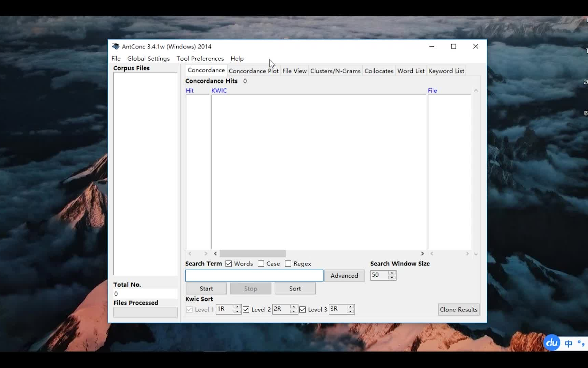Click the AntConc title bar icon

click(x=116, y=46)
